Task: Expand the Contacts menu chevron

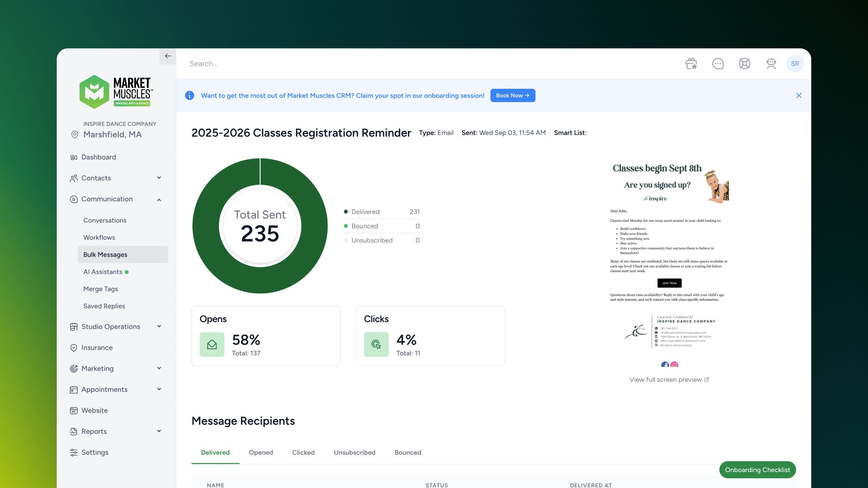Action: click(x=159, y=178)
